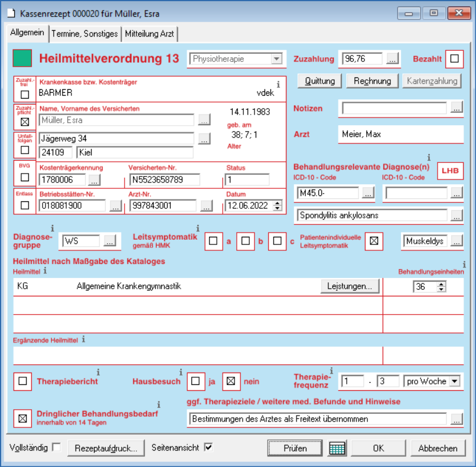Tick the Bezahlt checkbox
Image resolution: width=476 pixels, height=467 pixels.
454,58
